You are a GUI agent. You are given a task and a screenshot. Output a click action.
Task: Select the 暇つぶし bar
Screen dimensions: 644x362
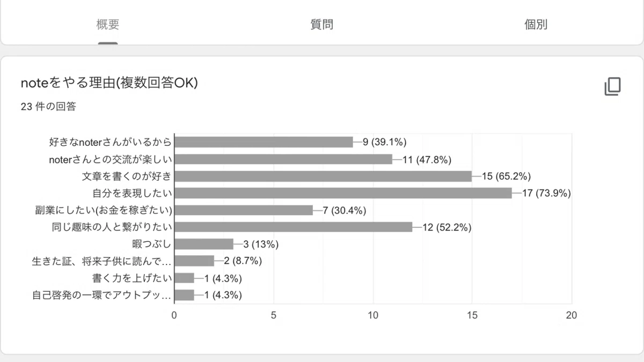[204, 244]
